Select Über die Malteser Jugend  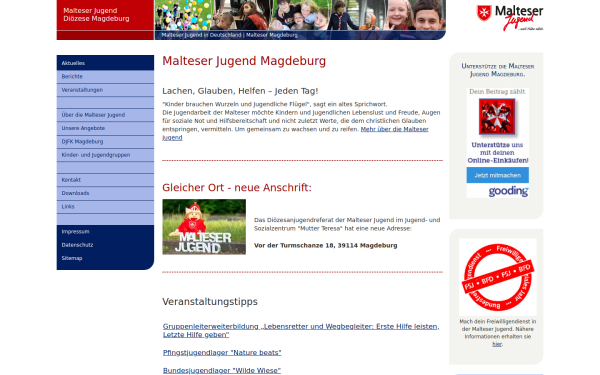[105, 115]
